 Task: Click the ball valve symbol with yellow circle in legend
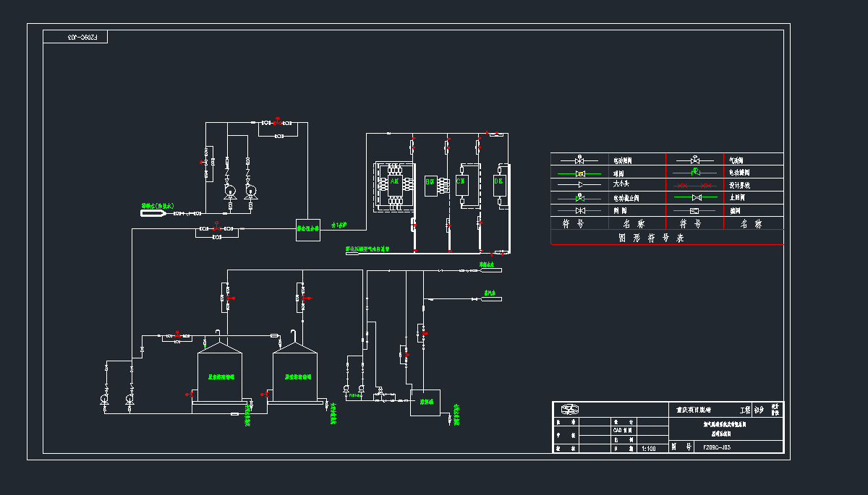[x=579, y=173]
